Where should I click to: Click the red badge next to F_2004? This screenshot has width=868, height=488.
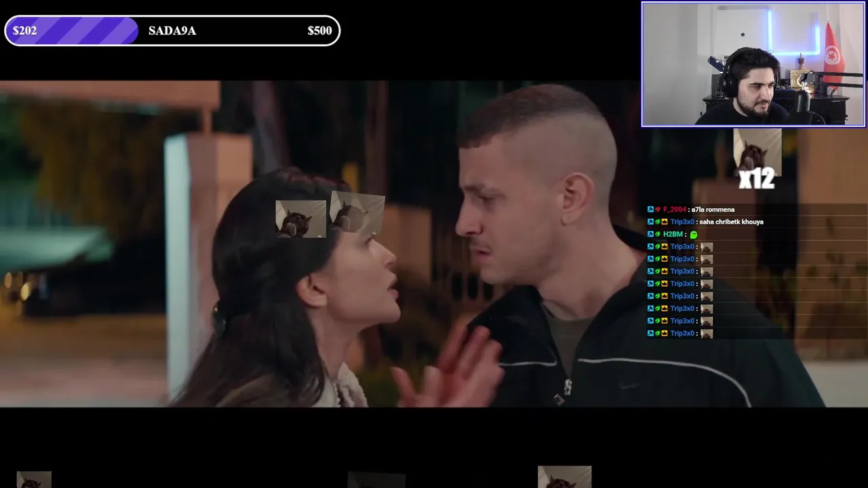(658, 209)
